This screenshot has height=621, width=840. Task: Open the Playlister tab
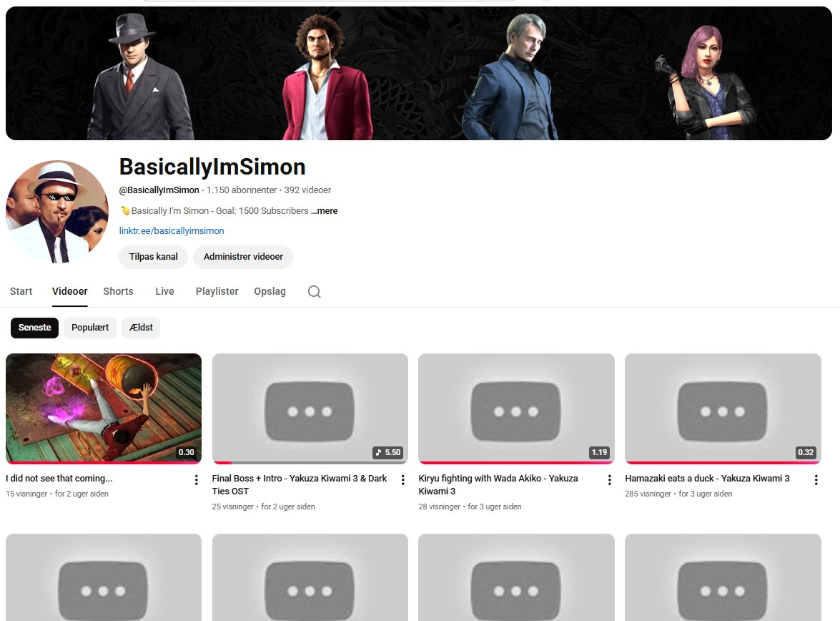217,291
